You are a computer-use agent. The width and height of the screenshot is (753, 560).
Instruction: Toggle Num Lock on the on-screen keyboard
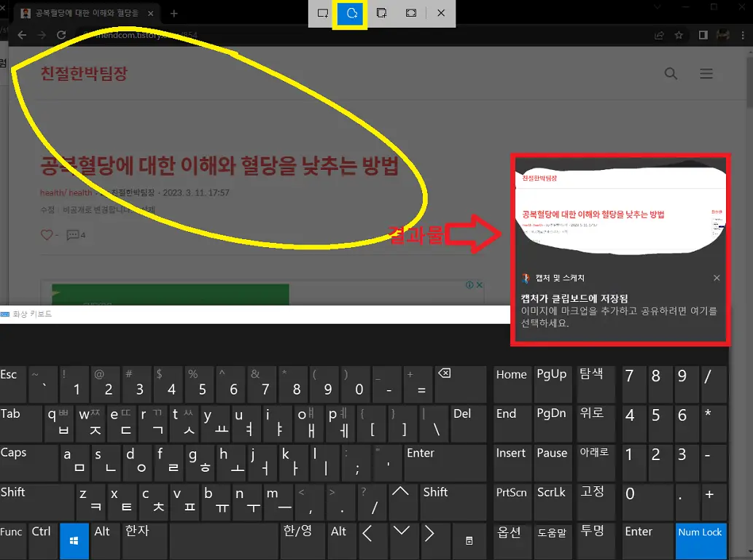700,540
